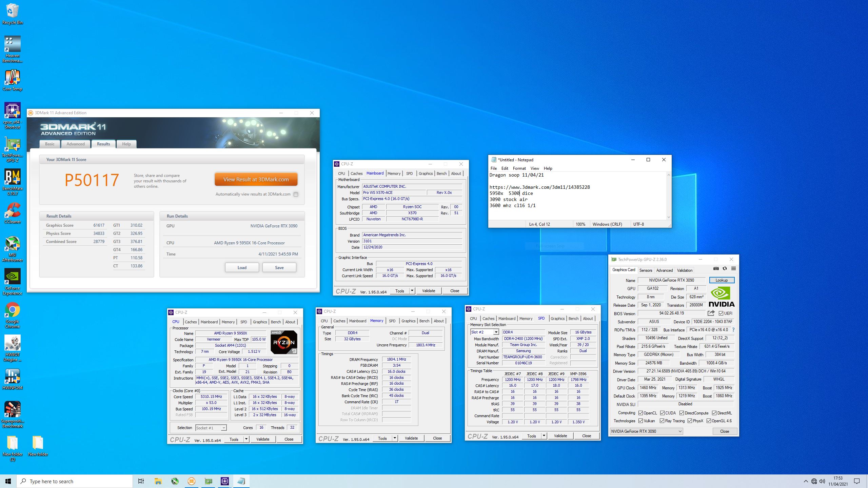The image size is (868, 488).
Task: Select the MSI Afterburner desktop icon
Action: click(x=13, y=249)
